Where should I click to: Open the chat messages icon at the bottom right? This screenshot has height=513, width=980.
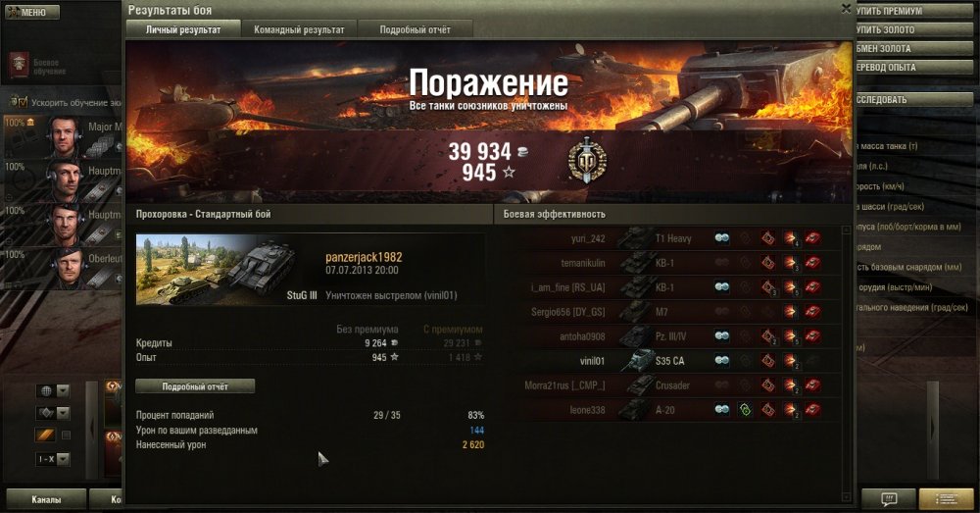[x=889, y=498]
